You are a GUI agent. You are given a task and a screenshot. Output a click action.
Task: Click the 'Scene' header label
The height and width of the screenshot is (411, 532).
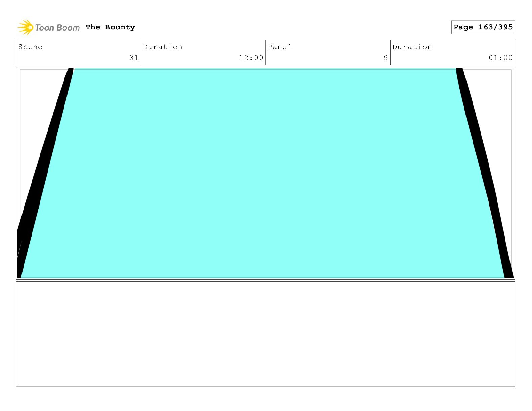tap(30, 47)
